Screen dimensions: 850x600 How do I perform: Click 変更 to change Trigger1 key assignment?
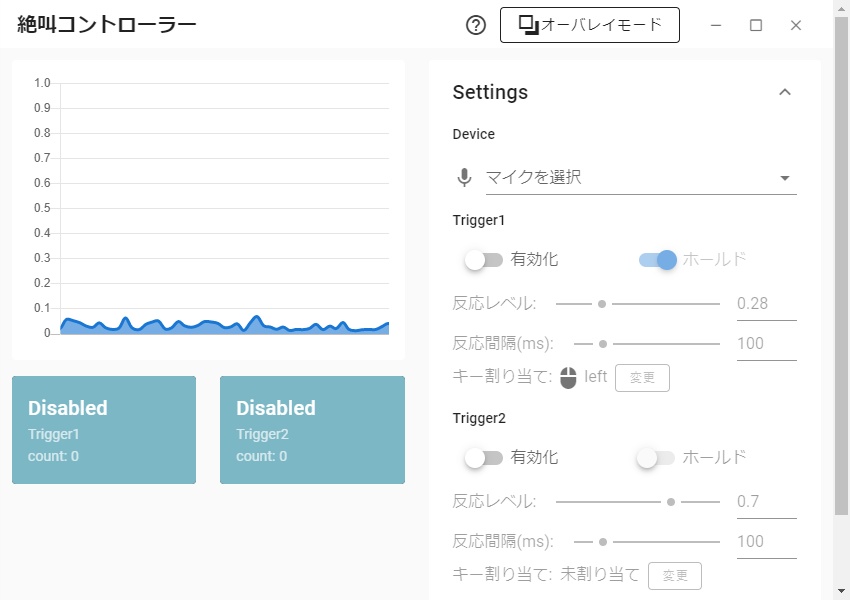642,377
